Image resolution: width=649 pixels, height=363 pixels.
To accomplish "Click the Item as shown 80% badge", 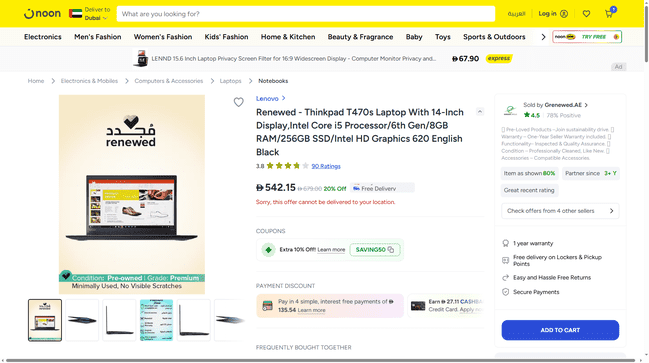I will (529, 173).
